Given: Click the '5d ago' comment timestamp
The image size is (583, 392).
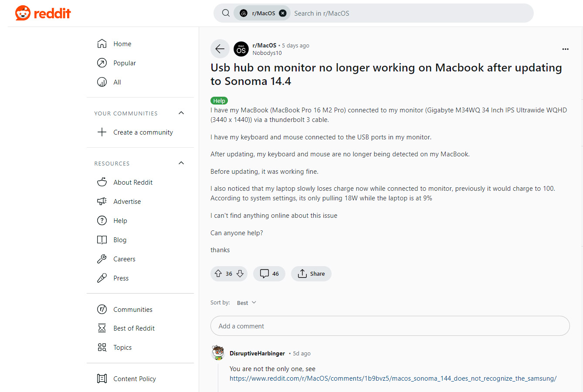Looking at the screenshot, I should click(302, 353).
